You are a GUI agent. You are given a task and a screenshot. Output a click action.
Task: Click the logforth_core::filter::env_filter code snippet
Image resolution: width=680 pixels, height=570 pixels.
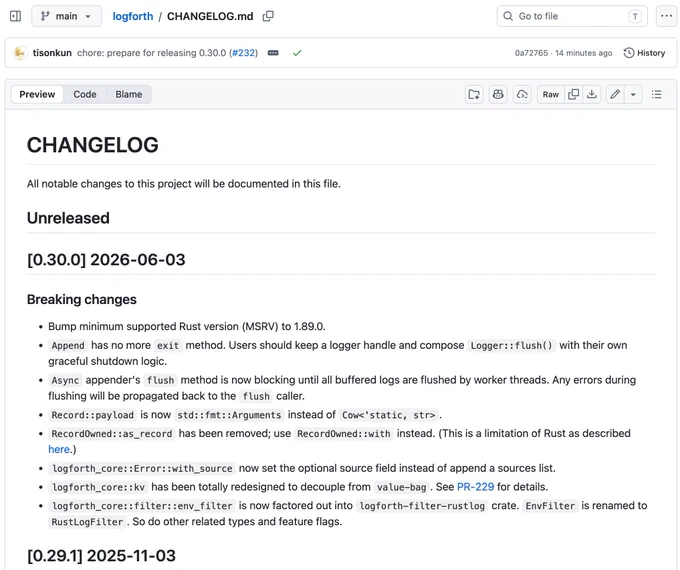[x=142, y=506]
